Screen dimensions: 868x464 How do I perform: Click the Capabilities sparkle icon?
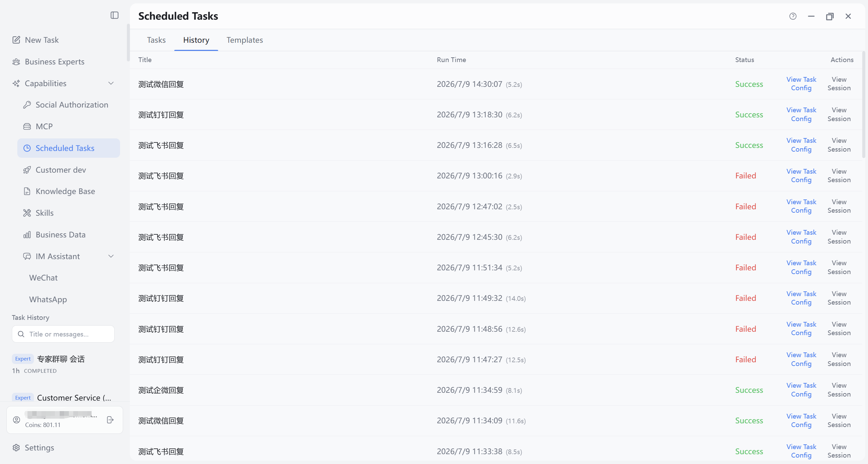(x=16, y=83)
